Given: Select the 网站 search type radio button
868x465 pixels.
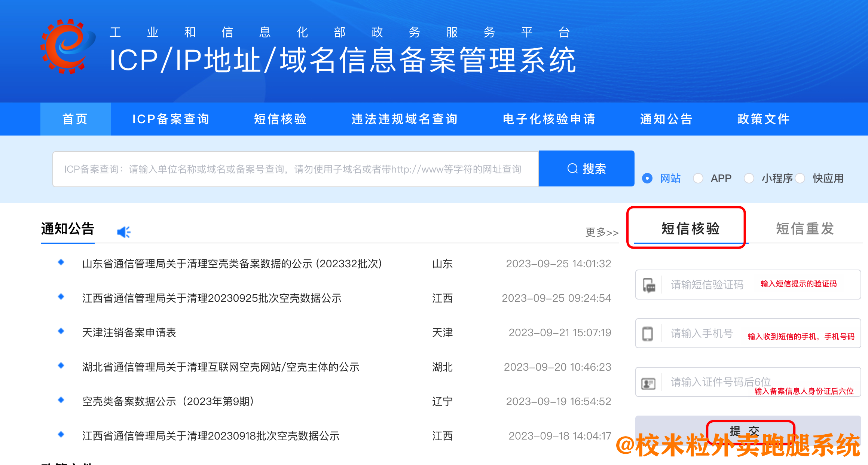Looking at the screenshot, I should (x=648, y=179).
